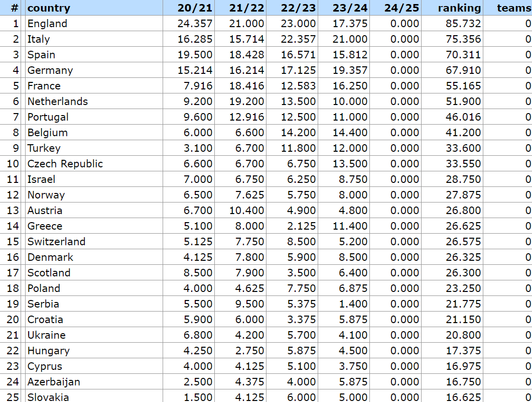Open the Azerbaijan country entry

point(54,382)
